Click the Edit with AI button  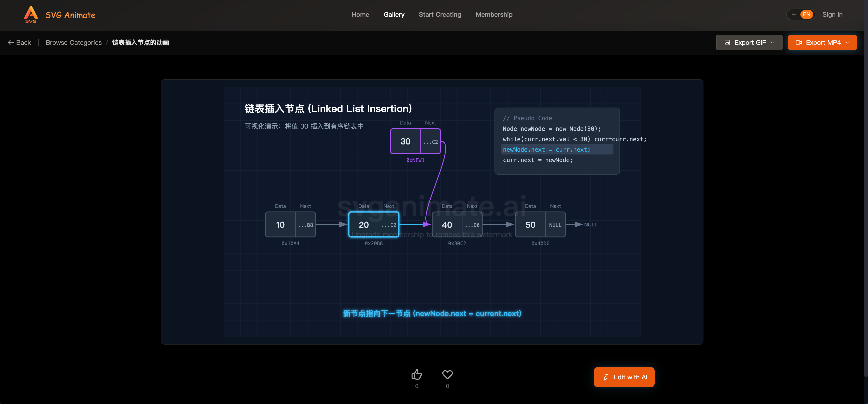(624, 377)
